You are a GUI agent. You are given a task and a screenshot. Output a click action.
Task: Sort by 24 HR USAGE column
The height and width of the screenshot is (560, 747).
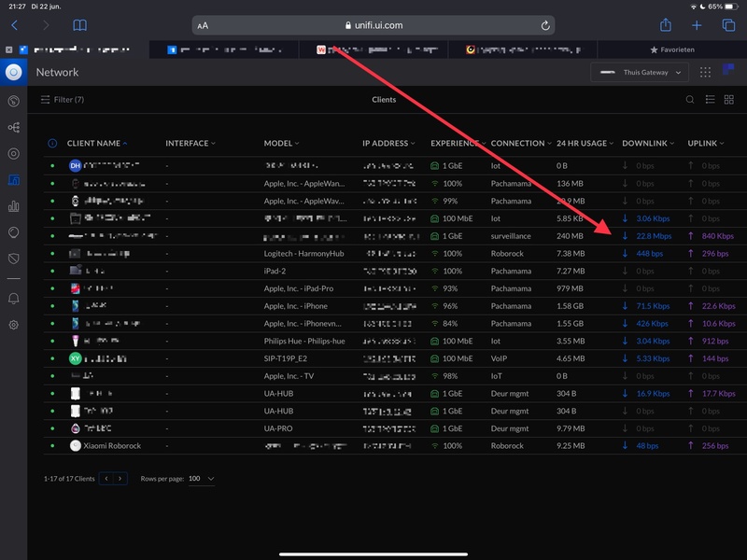pos(585,144)
